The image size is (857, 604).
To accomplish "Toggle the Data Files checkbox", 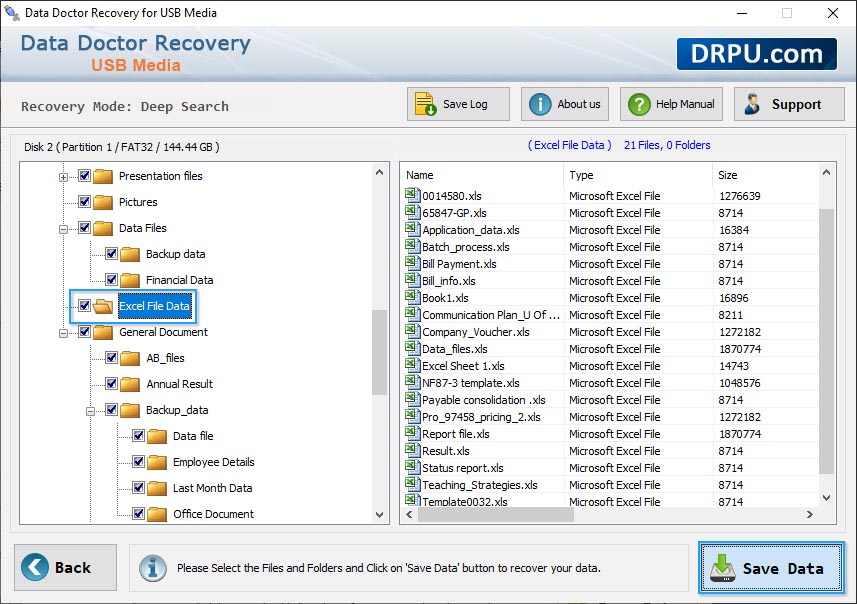I will coord(84,227).
